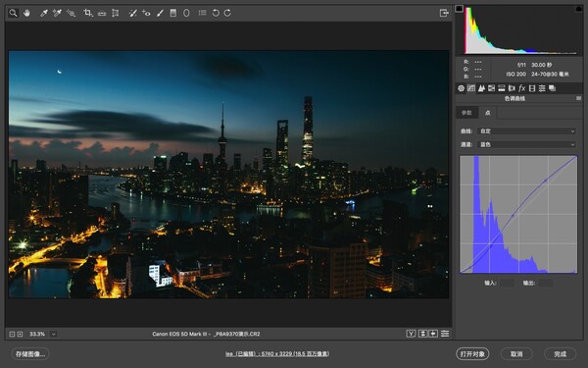Select the Zoom tool
The height and width of the screenshot is (368, 588).
(13, 13)
